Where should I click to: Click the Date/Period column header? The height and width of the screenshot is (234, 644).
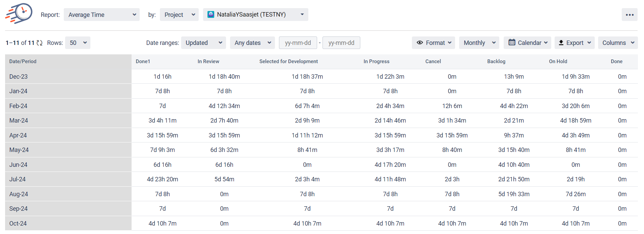click(x=23, y=61)
